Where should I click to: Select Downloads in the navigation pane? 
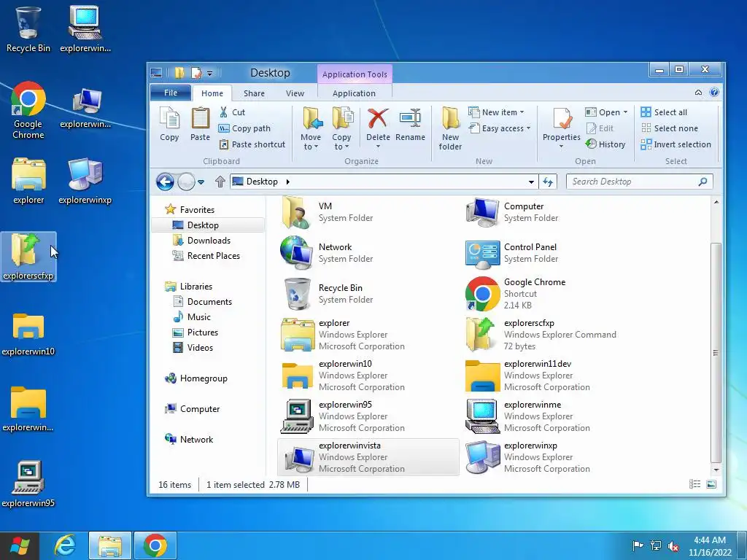pyautogui.click(x=209, y=241)
